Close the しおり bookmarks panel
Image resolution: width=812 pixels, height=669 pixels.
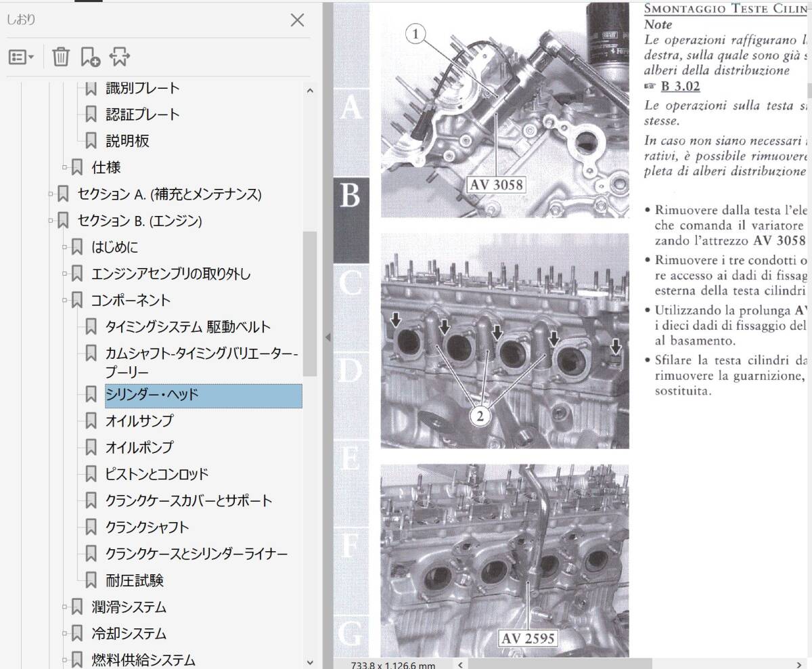click(x=297, y=20)
